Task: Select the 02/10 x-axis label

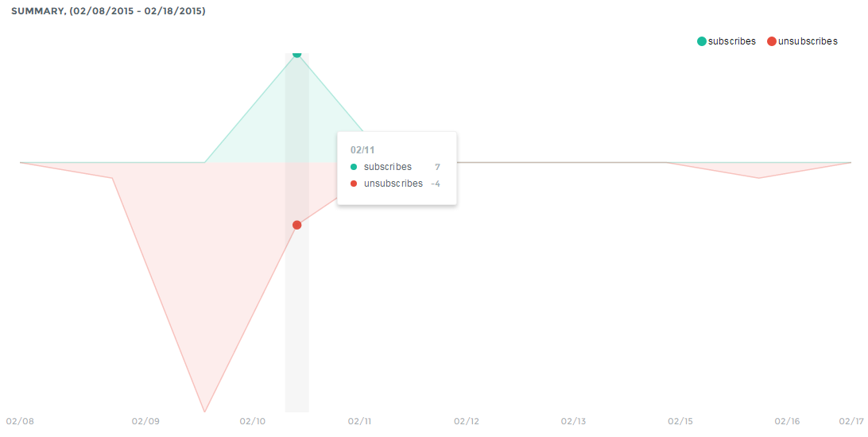Action: (253, 421)
